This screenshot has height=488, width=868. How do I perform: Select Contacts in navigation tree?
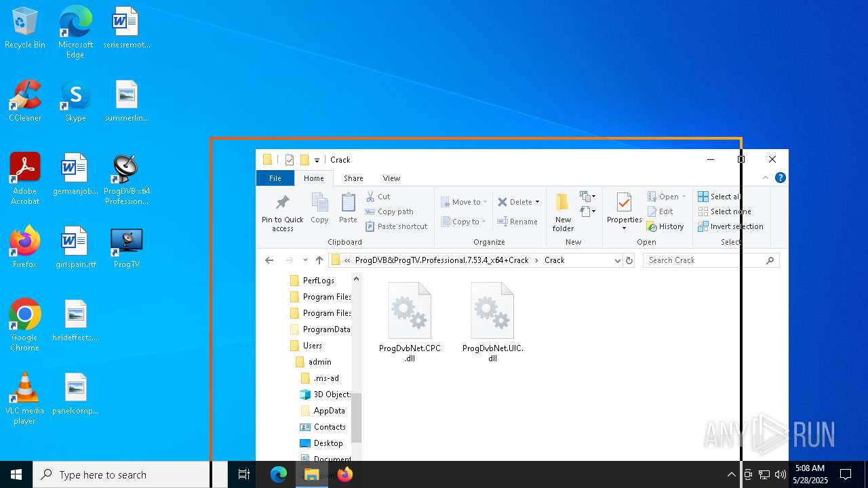pos(323,427)
